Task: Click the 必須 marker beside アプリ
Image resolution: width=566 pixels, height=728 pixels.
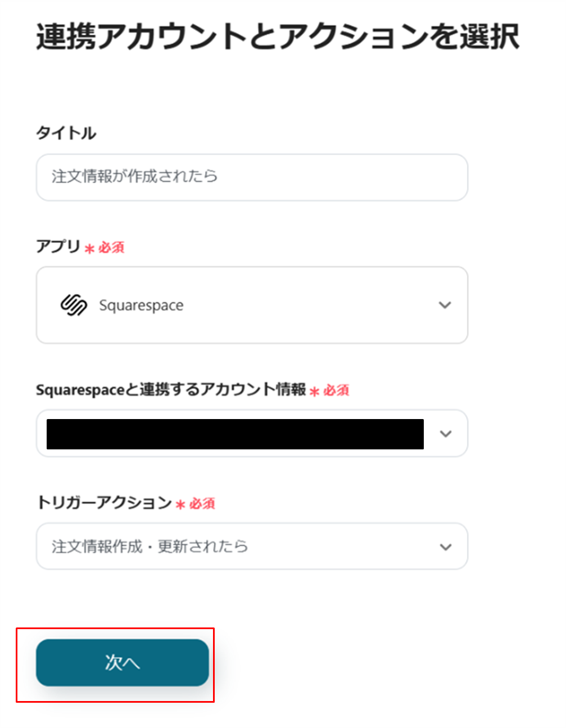Action: 111,248
